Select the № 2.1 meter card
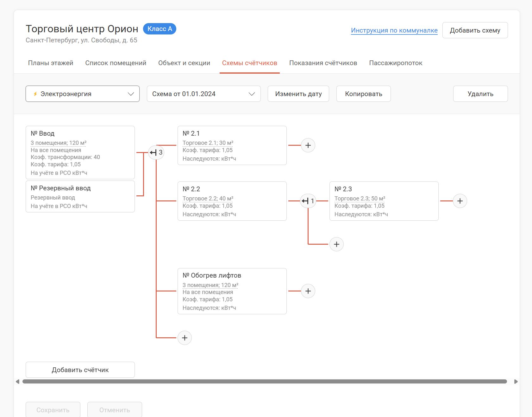The width and height of the screenshot is (532, 417). tap(232, 145)
